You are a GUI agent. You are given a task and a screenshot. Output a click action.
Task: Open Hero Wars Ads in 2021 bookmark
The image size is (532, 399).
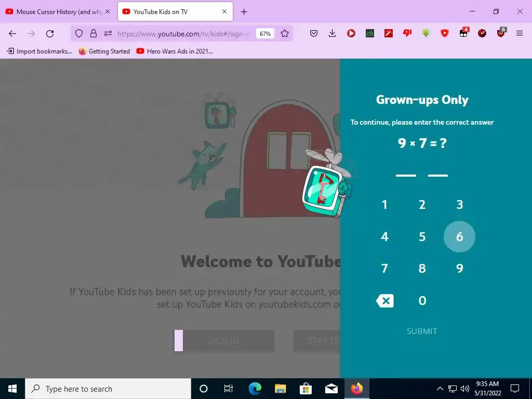175,51
